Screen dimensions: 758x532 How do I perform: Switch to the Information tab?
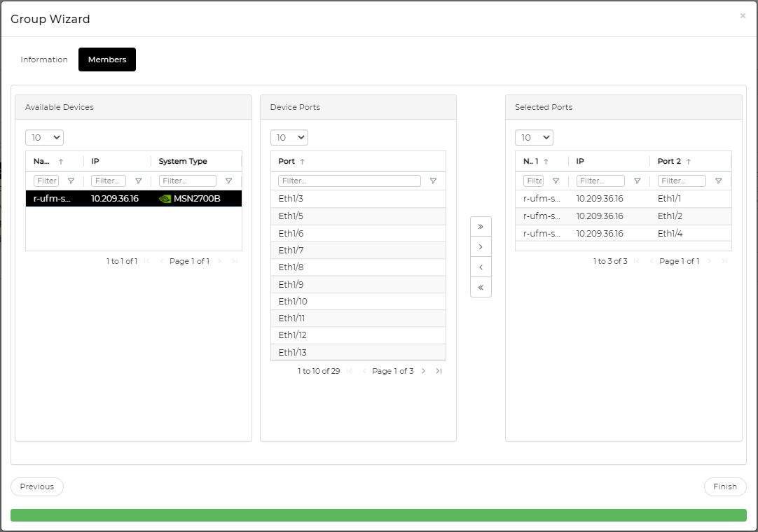pos(44,59)
